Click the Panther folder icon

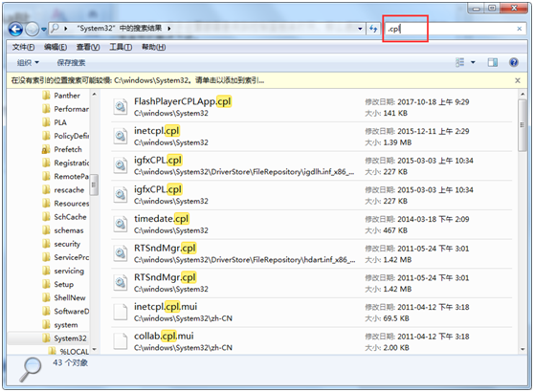point(46,96)
